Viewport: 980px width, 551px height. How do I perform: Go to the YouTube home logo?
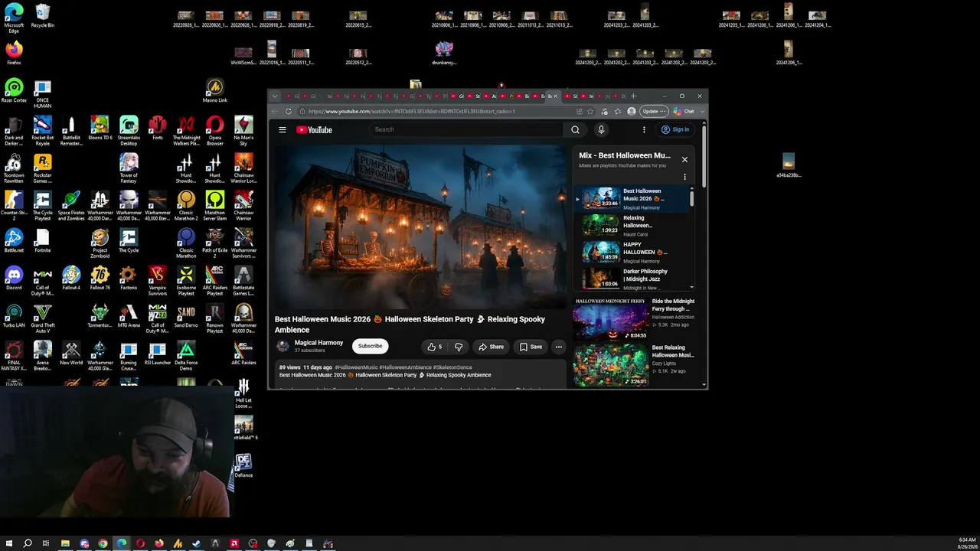click(x=314, y=130)
